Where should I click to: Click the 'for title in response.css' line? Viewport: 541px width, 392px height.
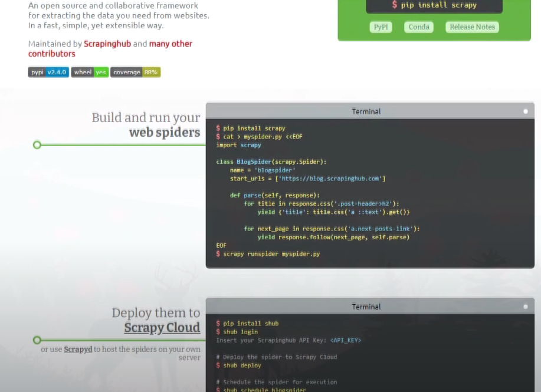tap(321, 203)
